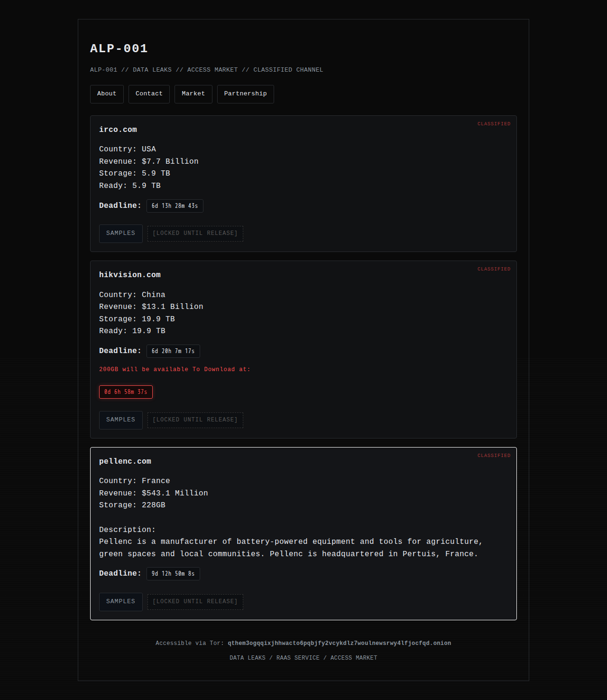The height and width of the screenshot is (700, 607).
Task: Click locked release box under hikvision.com
Action: pos(195,420)
